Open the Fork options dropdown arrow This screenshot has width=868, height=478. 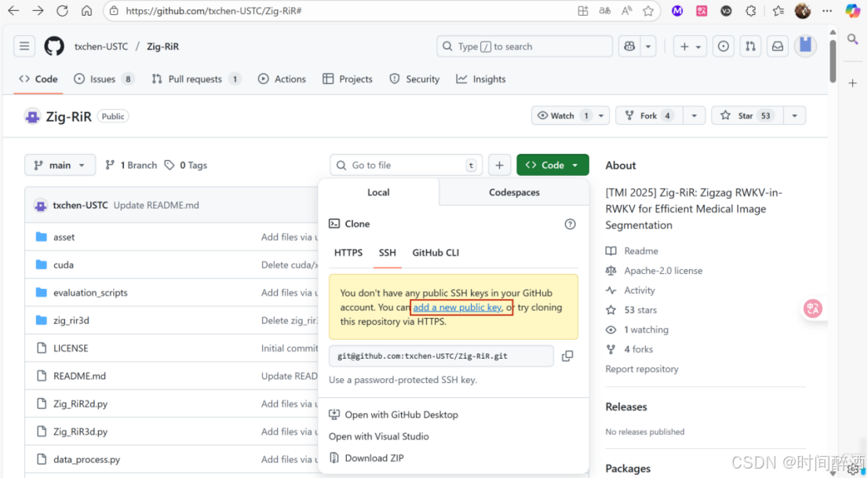click(x=694, y=115)
